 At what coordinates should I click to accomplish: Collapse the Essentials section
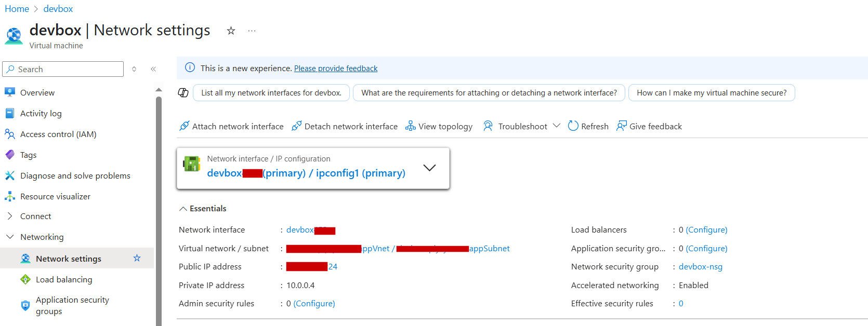183,209
